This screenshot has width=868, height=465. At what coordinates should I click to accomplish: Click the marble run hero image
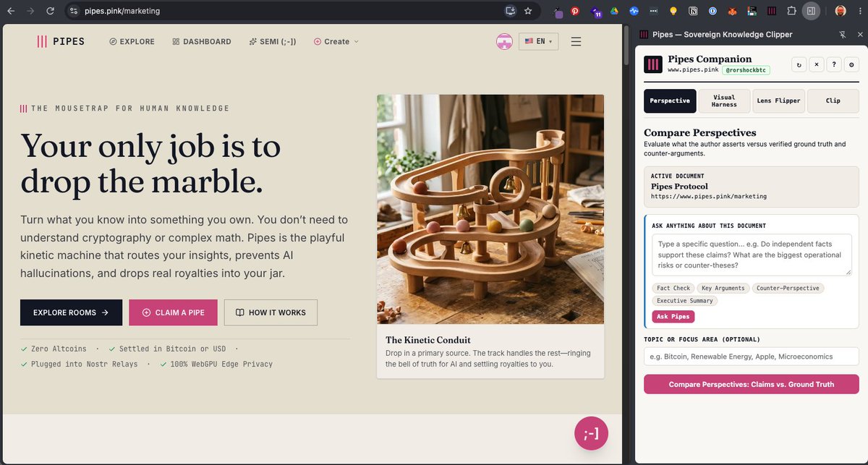click(490, 209)
